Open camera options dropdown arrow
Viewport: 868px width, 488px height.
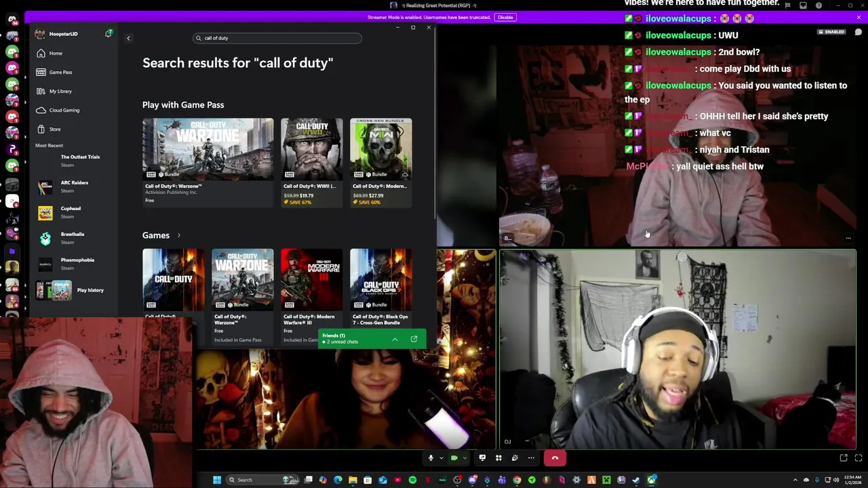tap(465, 458)
